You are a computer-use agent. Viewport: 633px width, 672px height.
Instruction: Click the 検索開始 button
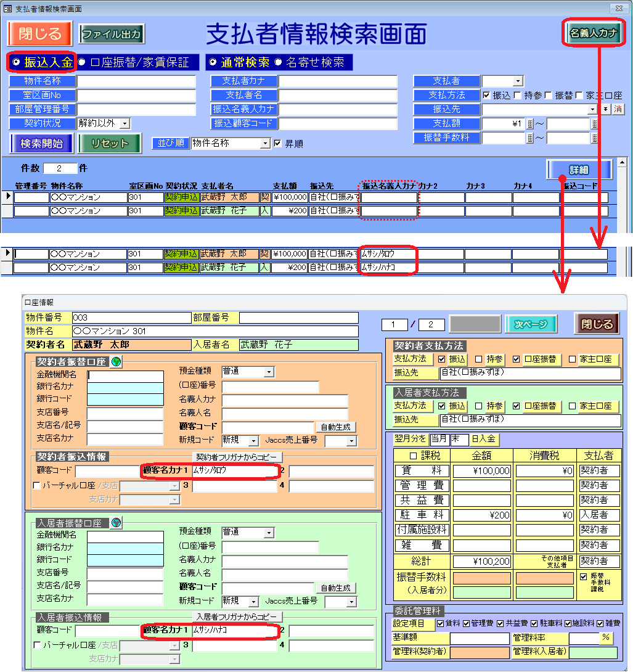[x=41, y=144]
